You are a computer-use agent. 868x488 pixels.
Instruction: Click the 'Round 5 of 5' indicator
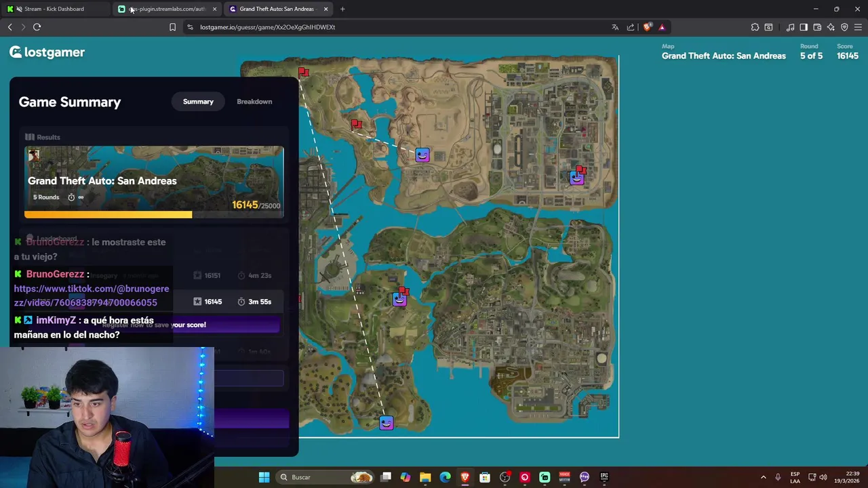tap(811, 52)
